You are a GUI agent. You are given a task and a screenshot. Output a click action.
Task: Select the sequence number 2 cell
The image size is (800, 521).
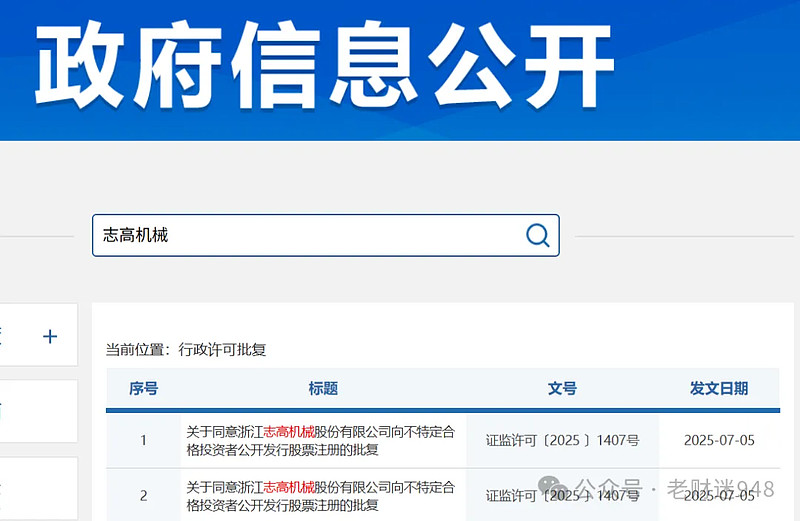pyautogui.click(x=143, y=495)
